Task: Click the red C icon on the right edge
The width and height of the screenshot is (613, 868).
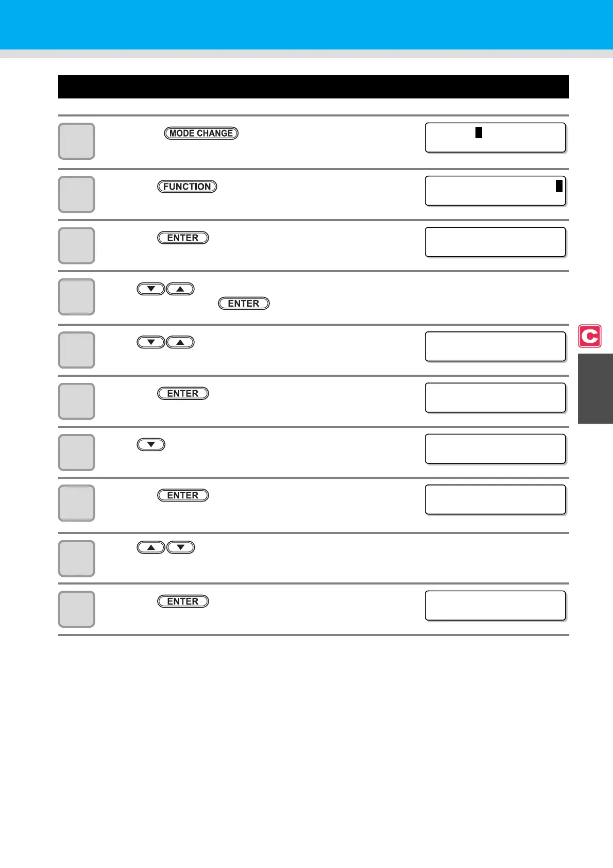Action: 590,336
